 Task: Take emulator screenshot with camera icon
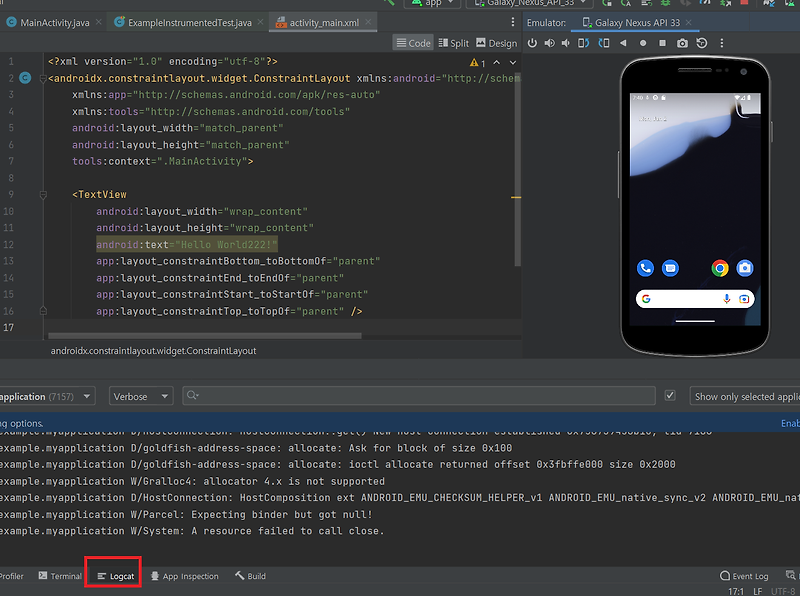coord(682,43)
